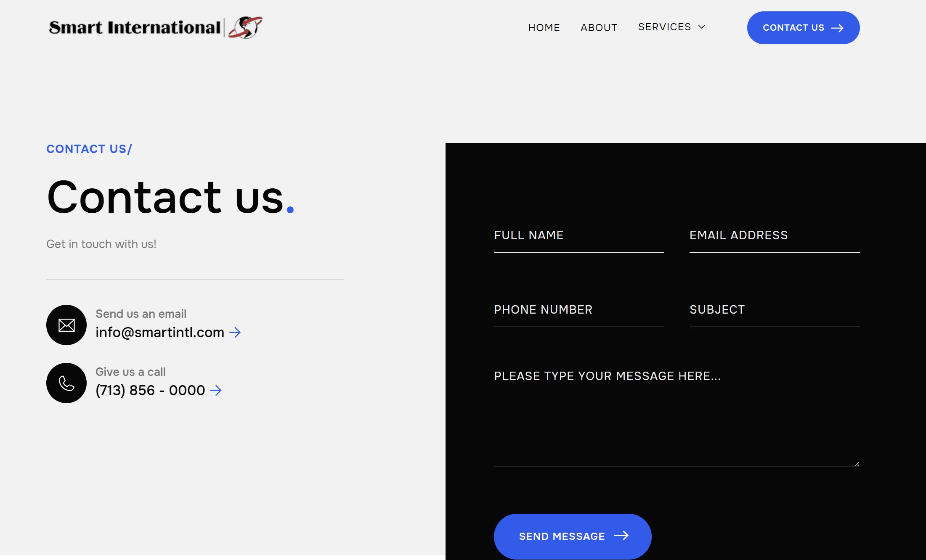Open the Services menu item

click(664, 27)
